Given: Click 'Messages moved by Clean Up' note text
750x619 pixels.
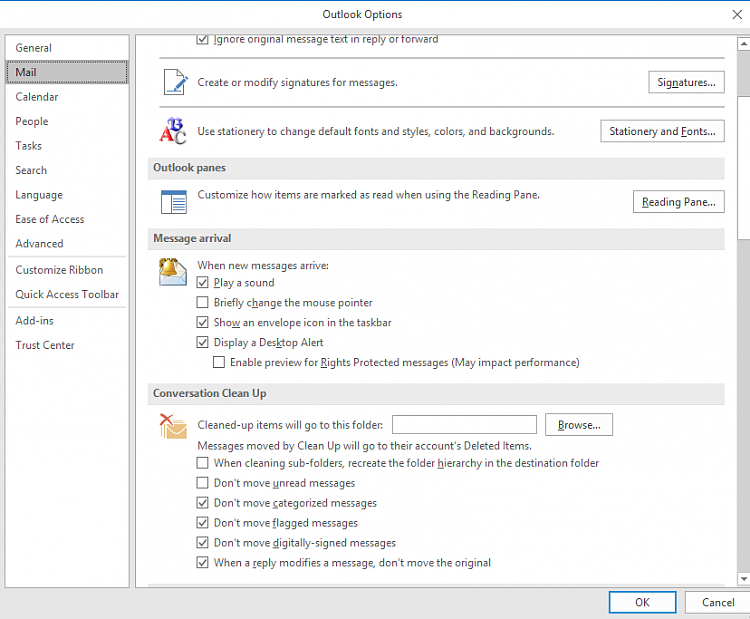Looking at the screenshot, I should coord(364,446).
